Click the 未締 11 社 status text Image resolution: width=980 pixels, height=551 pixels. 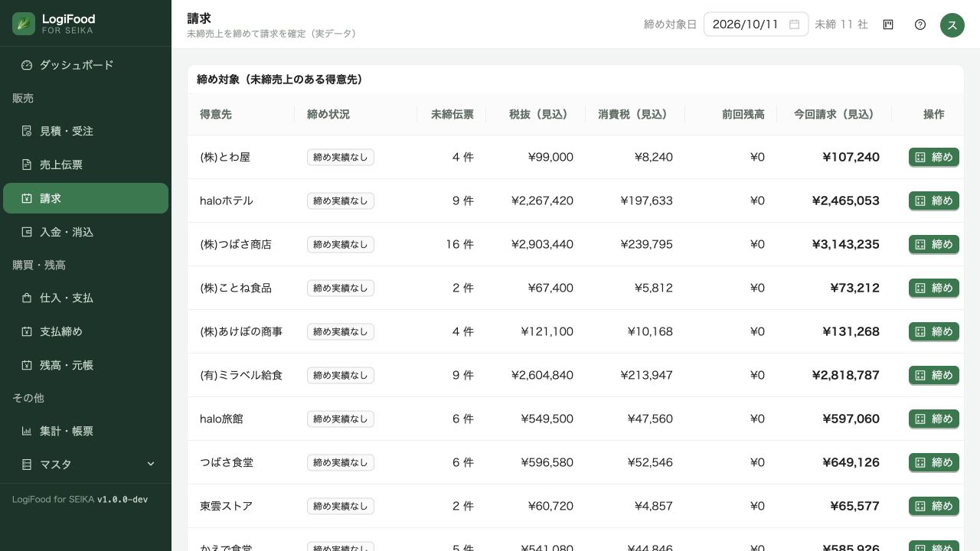pos(841,24)
